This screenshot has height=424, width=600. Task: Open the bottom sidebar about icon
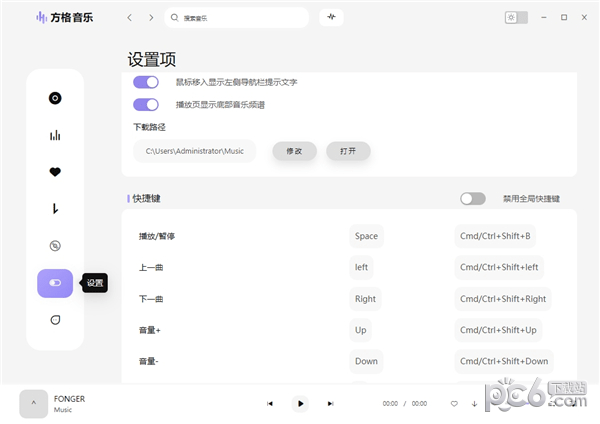[55, 320]
